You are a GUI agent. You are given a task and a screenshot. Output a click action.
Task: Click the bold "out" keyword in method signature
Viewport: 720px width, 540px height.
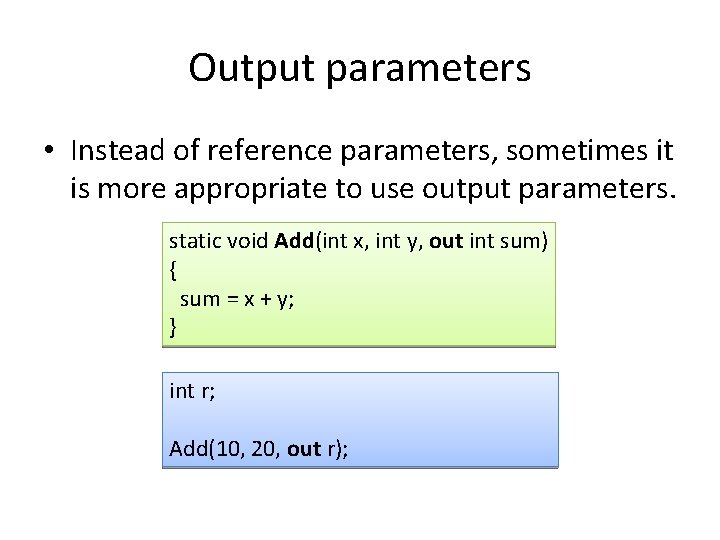click(445, 241)
